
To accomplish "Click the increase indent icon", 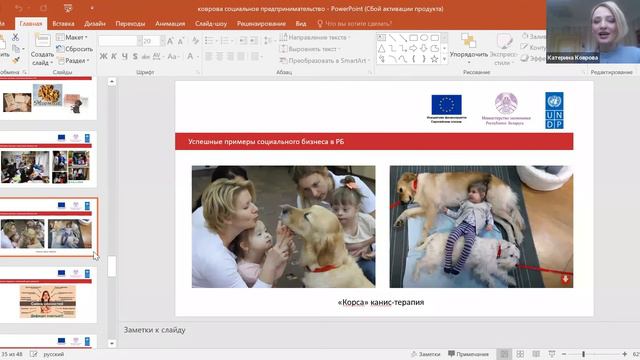I will coord(253,40).
